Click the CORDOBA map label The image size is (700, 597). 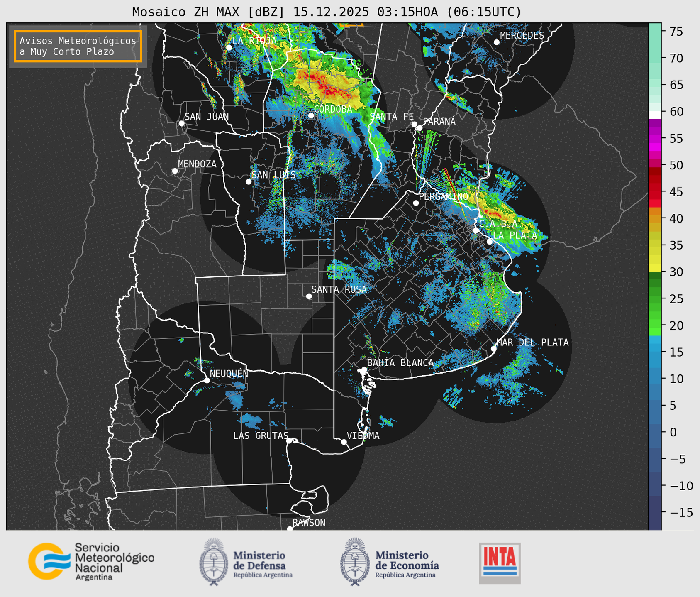pos(333,109)
